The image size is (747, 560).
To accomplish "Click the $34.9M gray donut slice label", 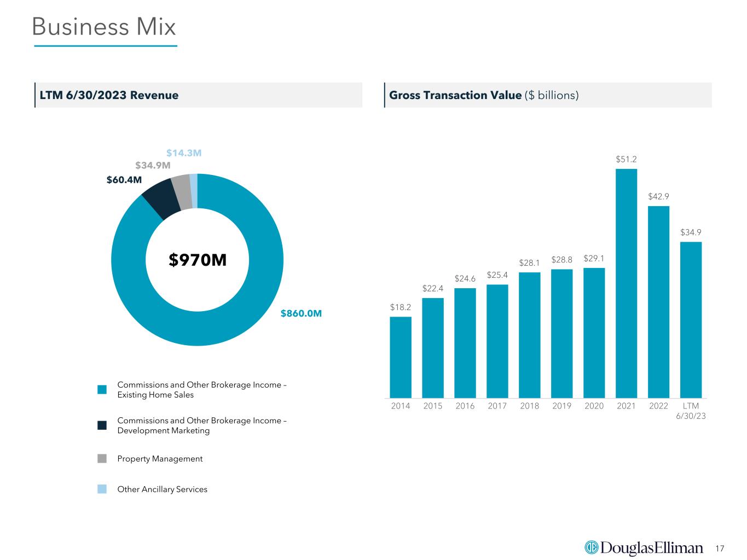I will (153, 165).
